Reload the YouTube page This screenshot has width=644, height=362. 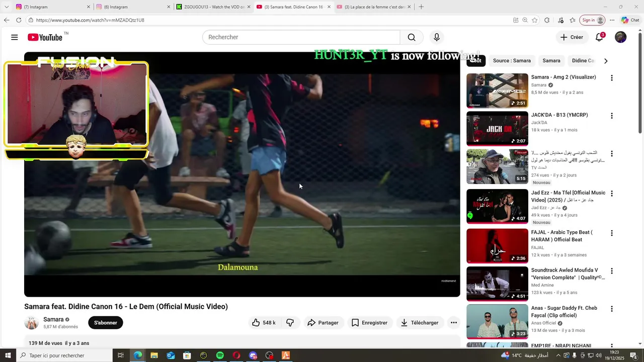19,20
